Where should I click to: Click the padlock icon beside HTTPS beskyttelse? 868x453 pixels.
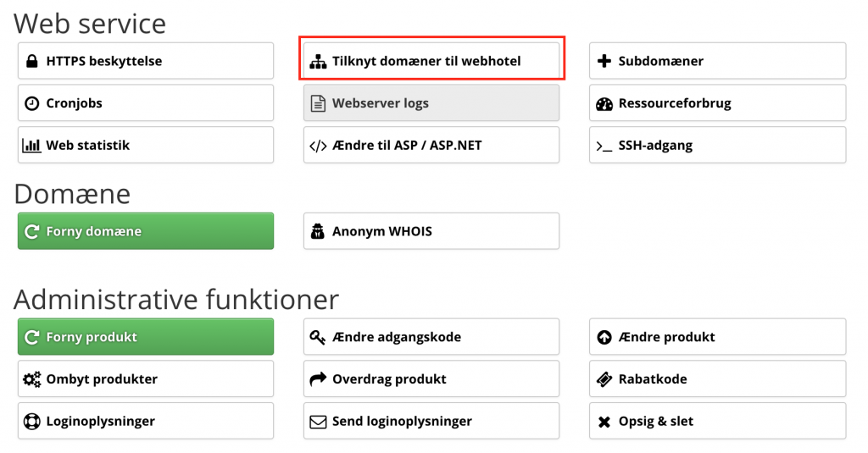32,61
